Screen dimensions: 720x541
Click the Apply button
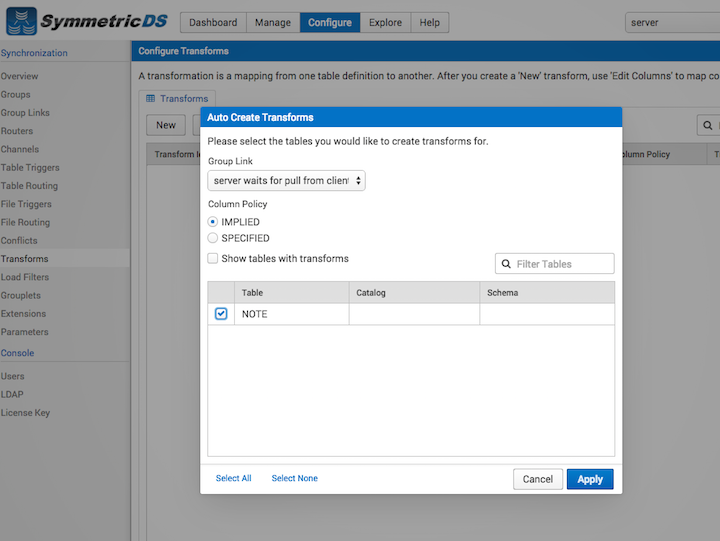(590, 479)
